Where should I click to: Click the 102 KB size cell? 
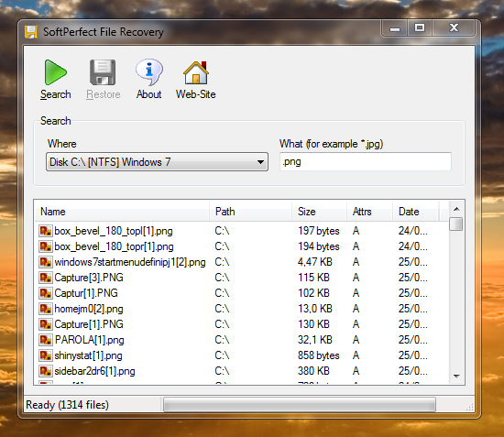click(313, 293)
